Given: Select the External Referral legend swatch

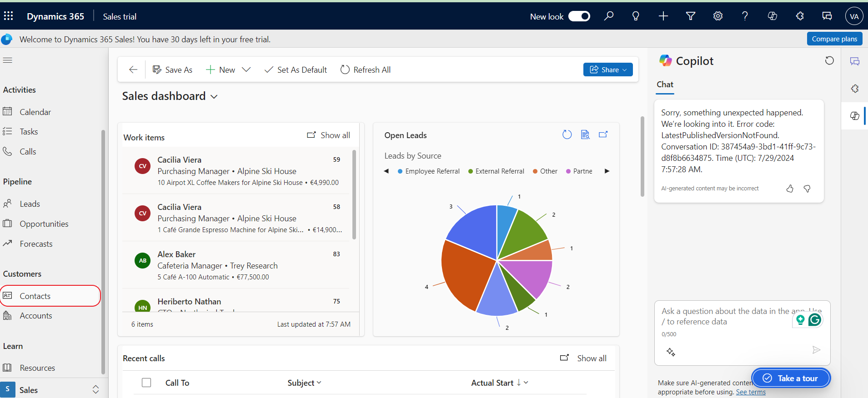Looking at the screenshot, I should click(471, 171).
